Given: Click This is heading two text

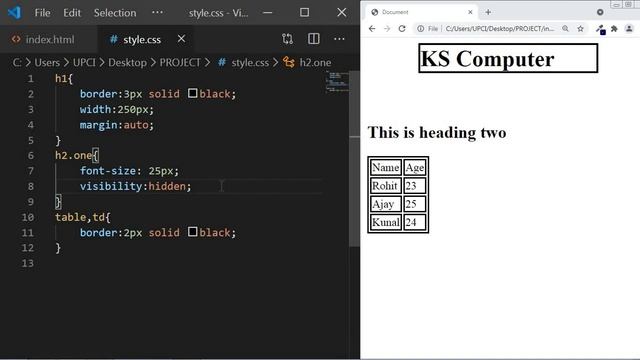Looking at the screenshot, I should pyautogui.click(x=437, y=133).
